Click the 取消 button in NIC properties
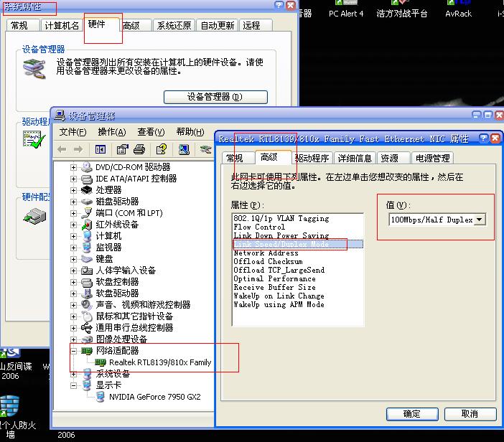 pos(470,414)
